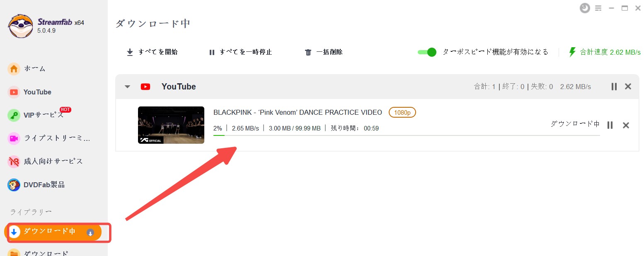Open VIPサービス in the sidebar

(x=36, y=115)
